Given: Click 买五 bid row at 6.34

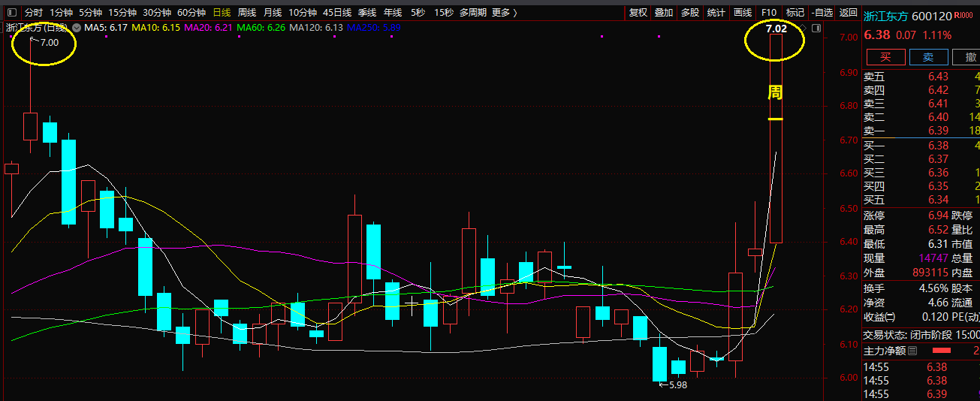Looking at the screenshot, I should click(x=921, y=200).
